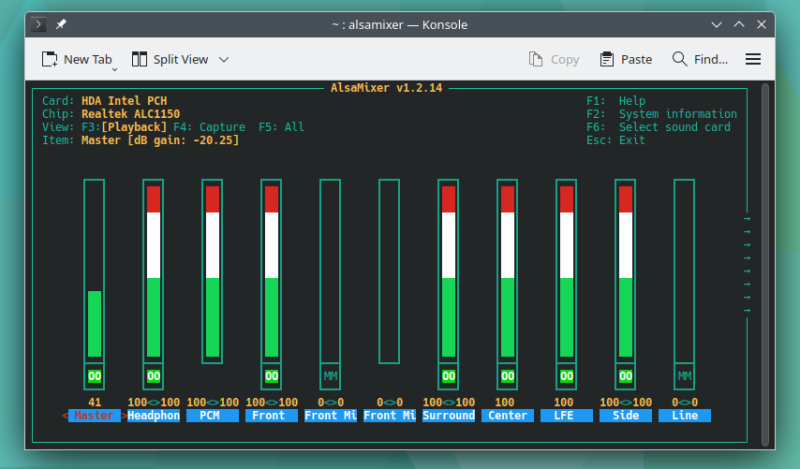Click Realtek ALC1150 chip name

tap(131, 114)
